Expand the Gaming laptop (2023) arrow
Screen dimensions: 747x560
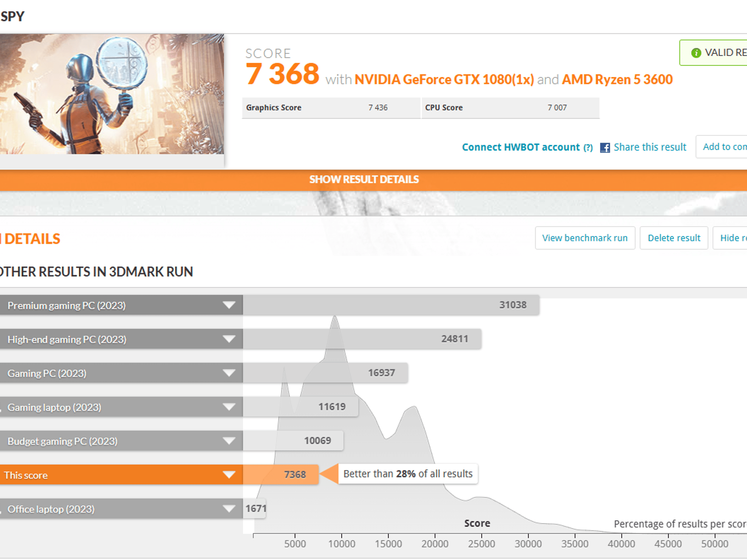[229, 407]
